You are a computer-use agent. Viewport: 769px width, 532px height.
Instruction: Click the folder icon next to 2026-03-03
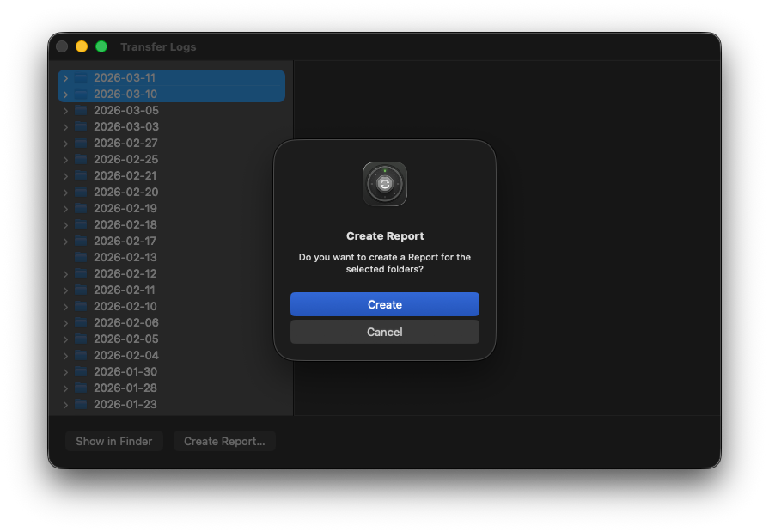tap(81, 127)
